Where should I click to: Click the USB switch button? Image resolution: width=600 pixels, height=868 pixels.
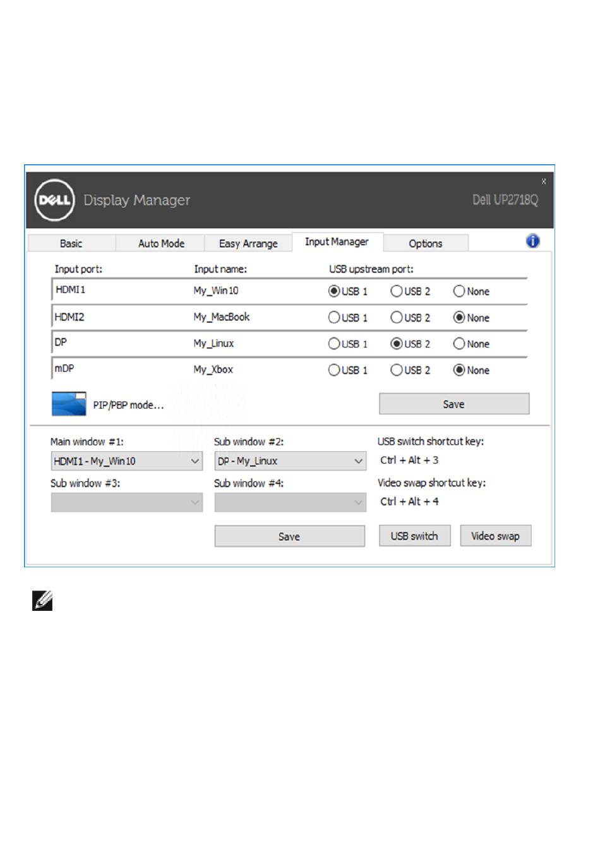click(x=414, y=536)
